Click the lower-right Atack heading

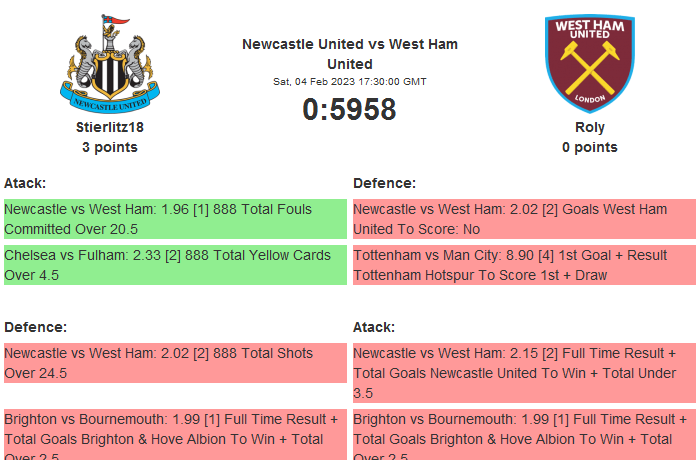[x=374, y=327]
